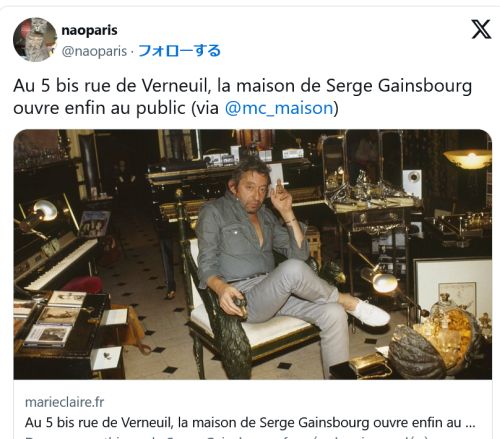Viewport: 500px width, 439px height.
Task: Click the glowing wall lamp in the photo
Action: point(468,158)
